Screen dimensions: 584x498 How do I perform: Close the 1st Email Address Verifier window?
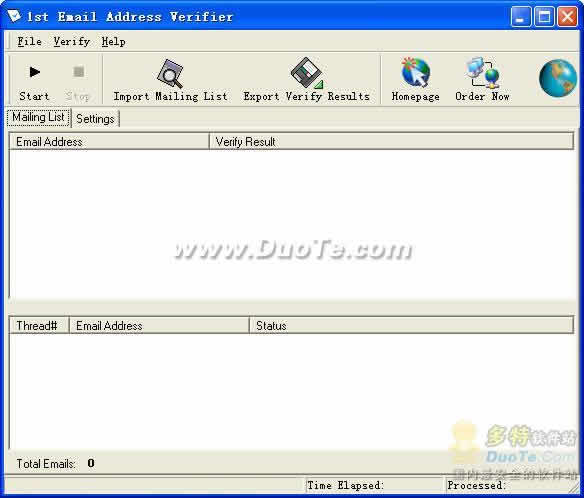(x=567, y=17)
